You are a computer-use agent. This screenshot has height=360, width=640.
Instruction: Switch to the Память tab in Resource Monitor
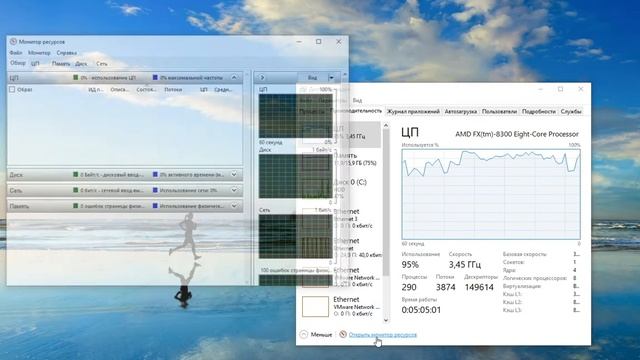pos(61,64)
